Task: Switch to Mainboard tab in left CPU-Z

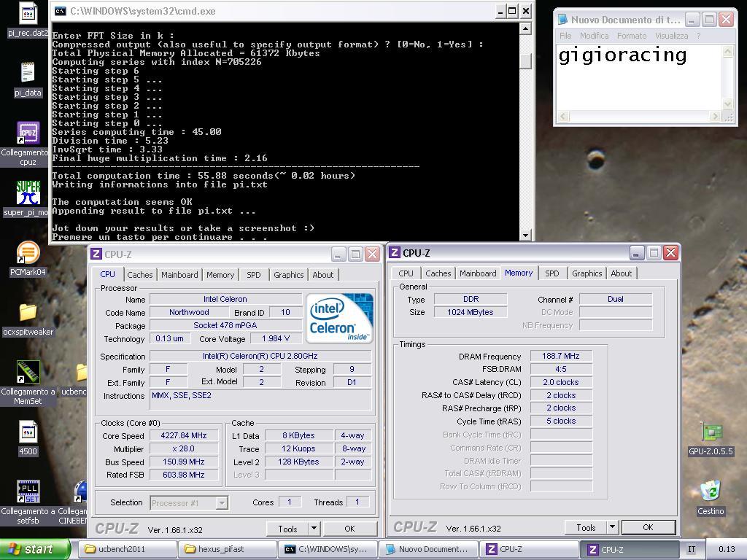Action: click(x=179, y=275)
